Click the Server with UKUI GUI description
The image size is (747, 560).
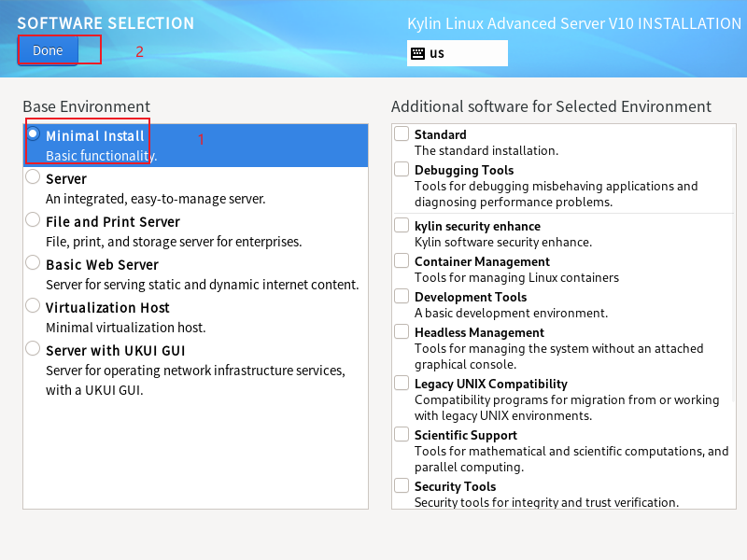pos(195,380)
